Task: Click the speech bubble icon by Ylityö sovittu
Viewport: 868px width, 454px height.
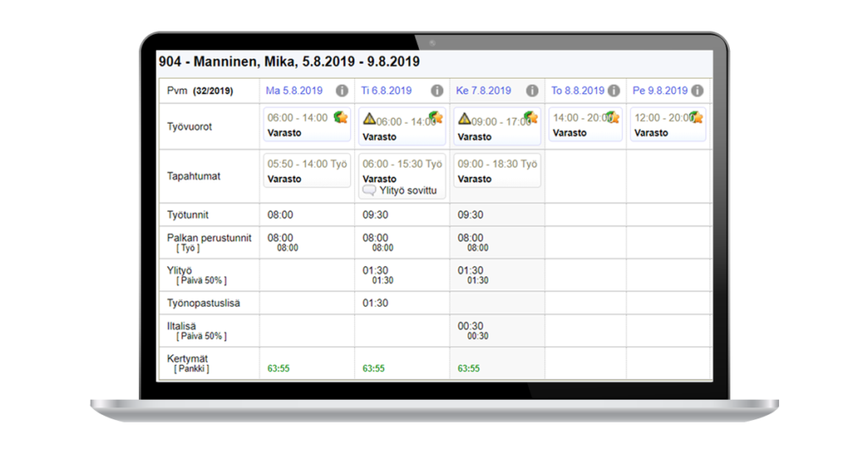Action: click(369, 191)
